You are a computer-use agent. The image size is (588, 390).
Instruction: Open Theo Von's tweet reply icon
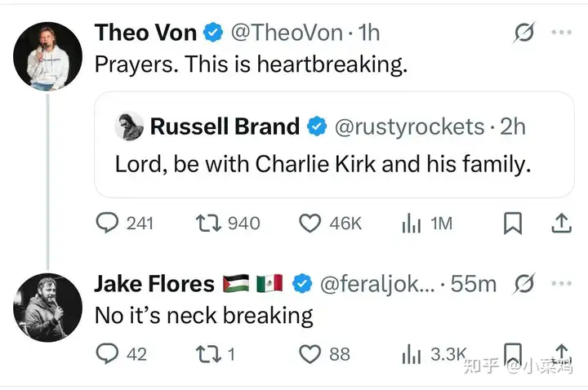[107, 223]
